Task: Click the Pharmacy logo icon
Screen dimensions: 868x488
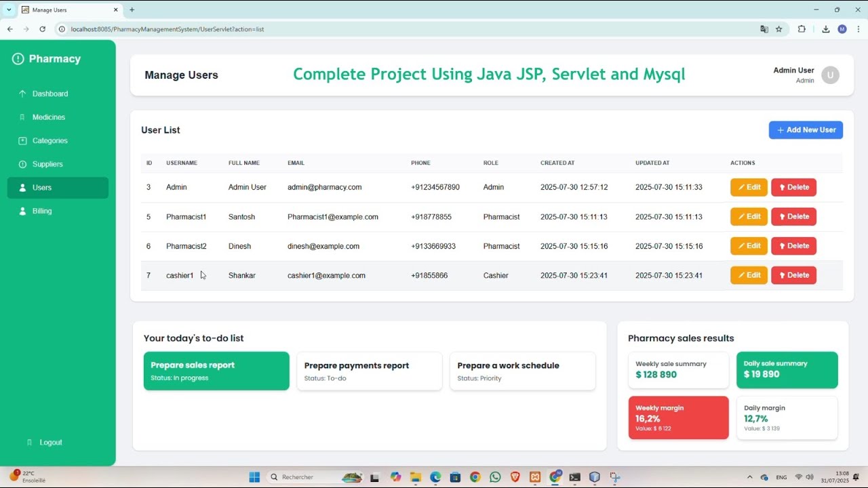Action: point(18,59)
